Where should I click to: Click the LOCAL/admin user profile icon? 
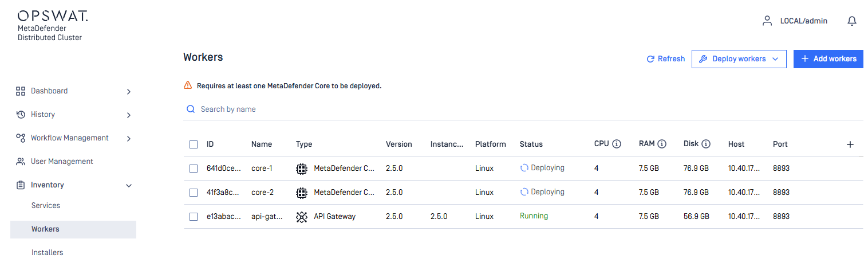pos(767,21)
